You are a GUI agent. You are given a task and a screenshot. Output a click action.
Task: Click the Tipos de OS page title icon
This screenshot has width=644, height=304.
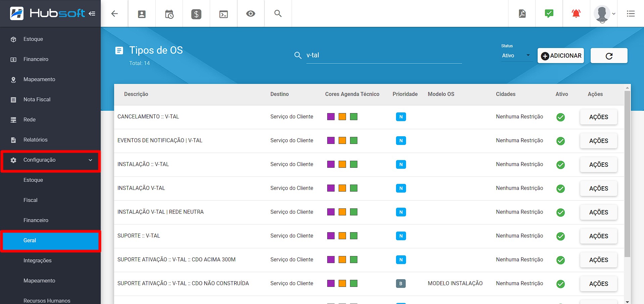[119, 50]
